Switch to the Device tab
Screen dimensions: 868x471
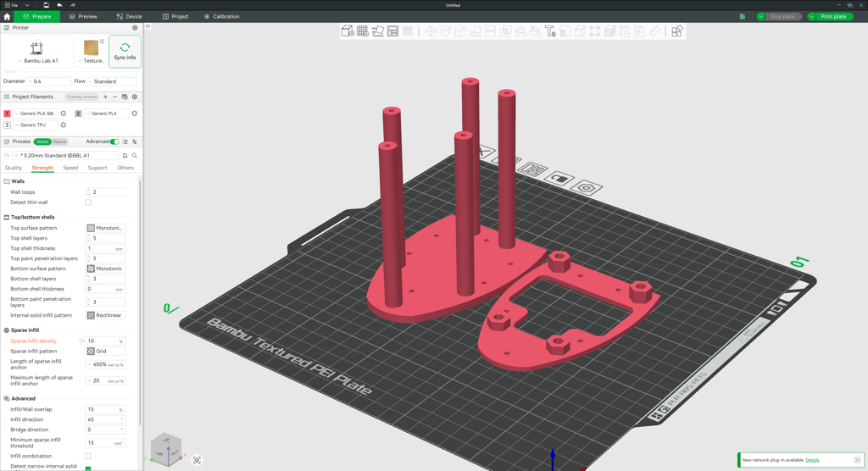(x=129, y=17)
